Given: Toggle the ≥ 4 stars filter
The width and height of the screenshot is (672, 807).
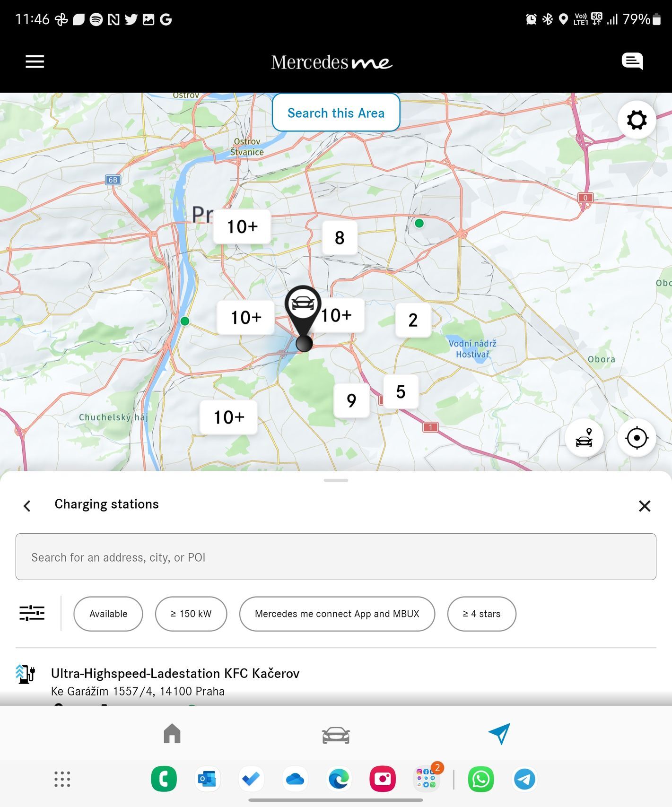Looking at the screenshot, I should click(481, 614).
